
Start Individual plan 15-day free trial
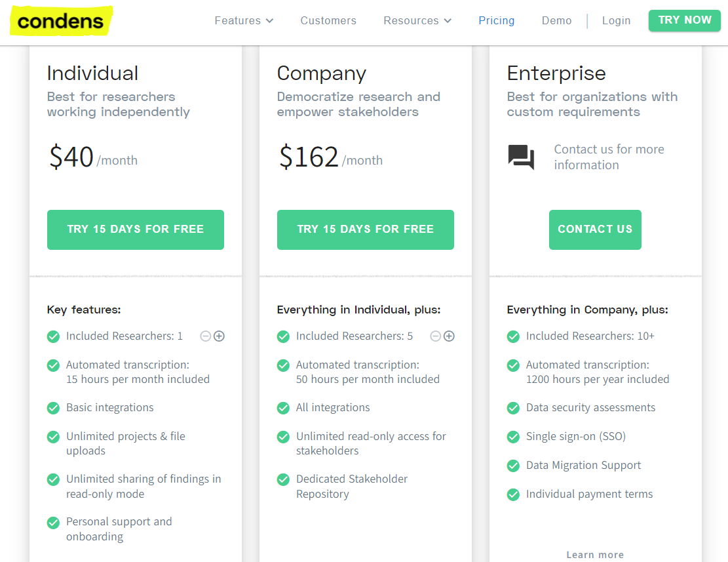(136, 230)
